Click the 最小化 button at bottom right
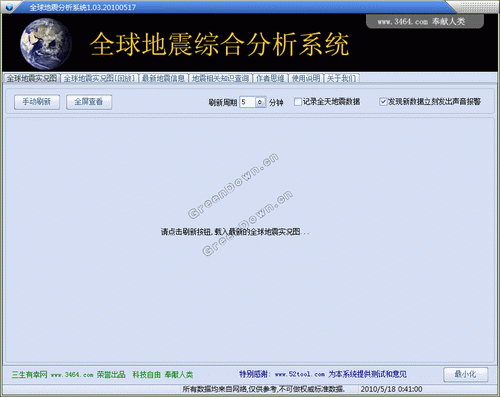This screenshot has height=397, width=500. tap(466, 374)
